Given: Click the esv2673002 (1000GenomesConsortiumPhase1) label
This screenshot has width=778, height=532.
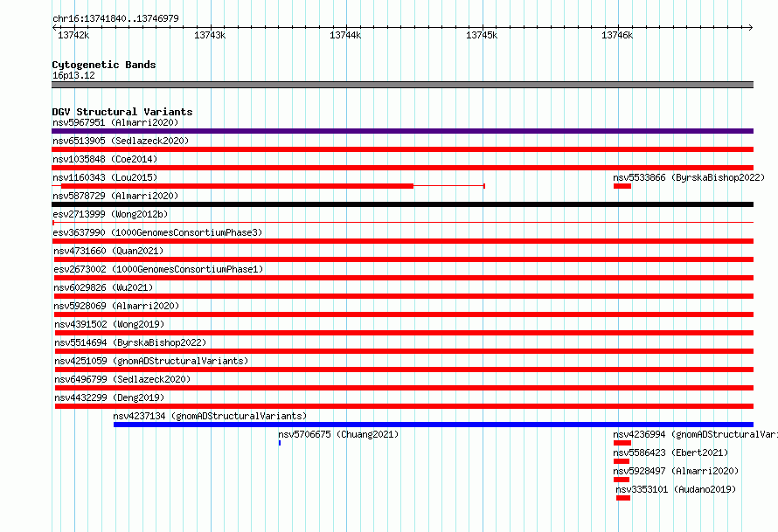Looking at the screenshot, I should (158, 269).
